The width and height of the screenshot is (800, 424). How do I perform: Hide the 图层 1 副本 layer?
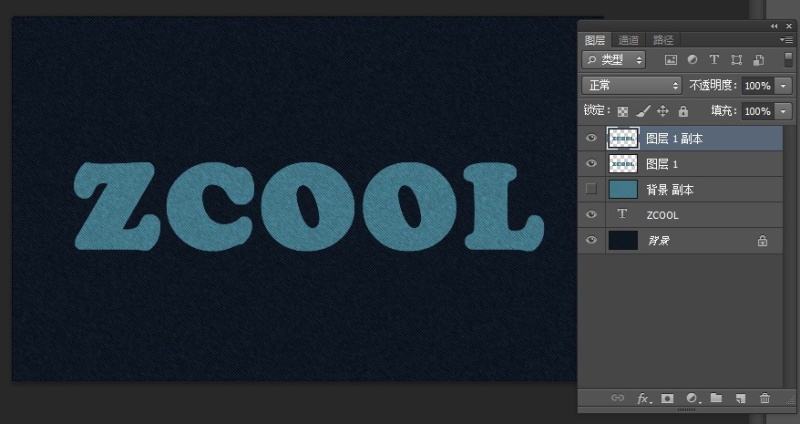(591, 138)
